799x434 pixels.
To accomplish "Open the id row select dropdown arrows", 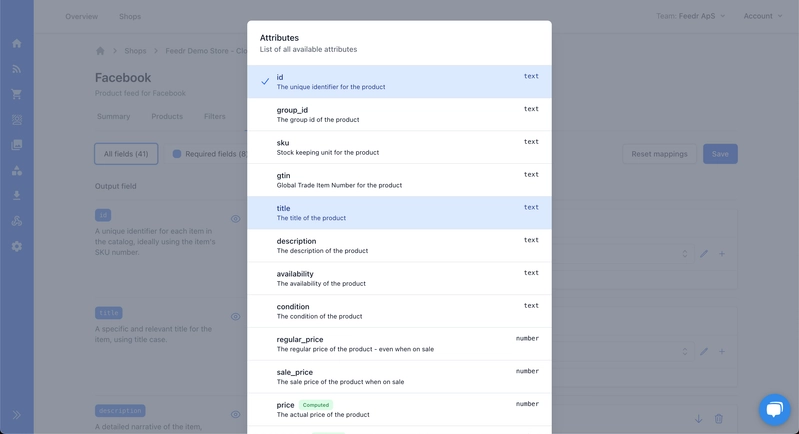I will (685, 254).
